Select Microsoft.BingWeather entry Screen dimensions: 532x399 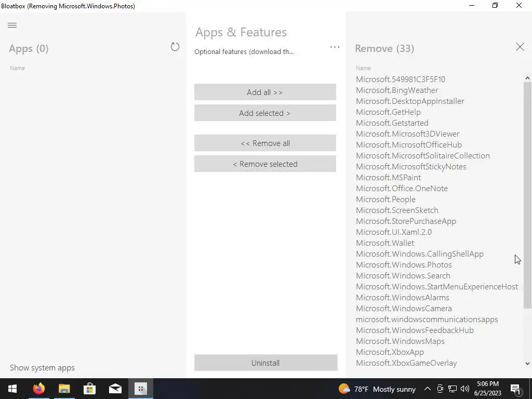pos(397,90)
